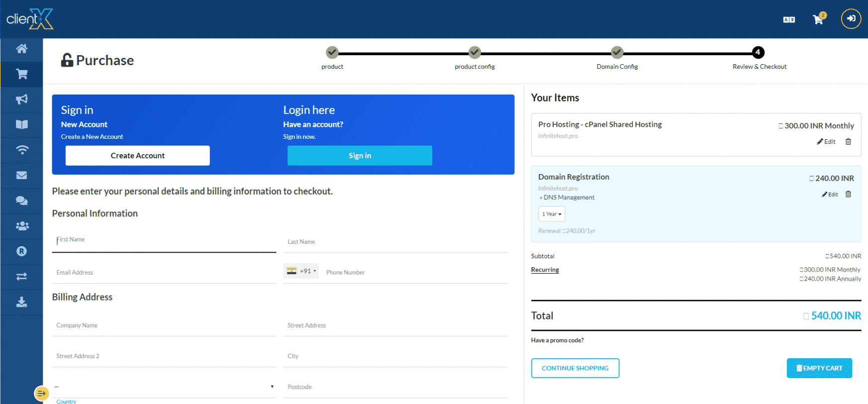
Task: Click the Create Account button
Action: point(138,156)
